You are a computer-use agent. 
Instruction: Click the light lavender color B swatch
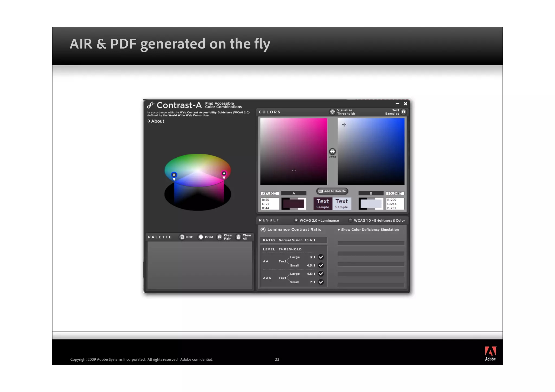[371, 204]
